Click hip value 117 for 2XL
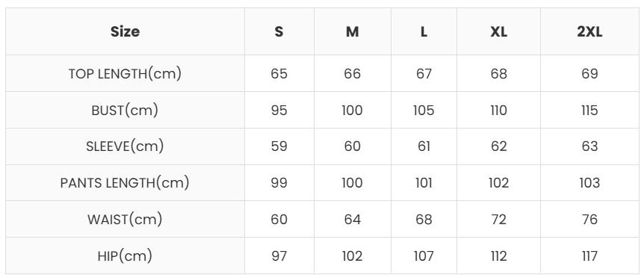The height and width of the screenshot is (278, 644). 589,256
